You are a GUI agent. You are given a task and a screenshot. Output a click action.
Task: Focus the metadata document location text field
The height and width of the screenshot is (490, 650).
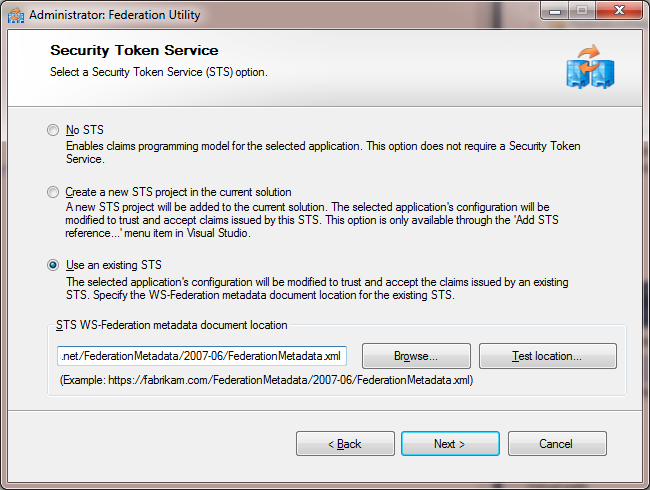202,356
